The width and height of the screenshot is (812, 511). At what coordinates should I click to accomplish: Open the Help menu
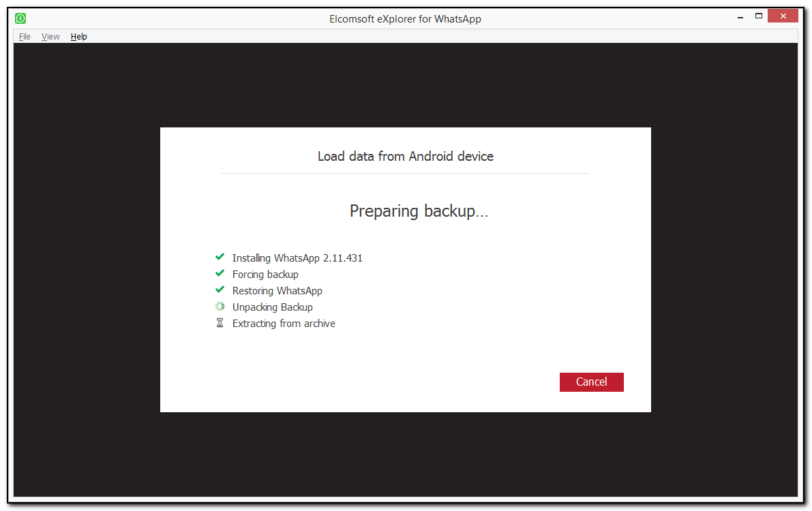(78, 36)
